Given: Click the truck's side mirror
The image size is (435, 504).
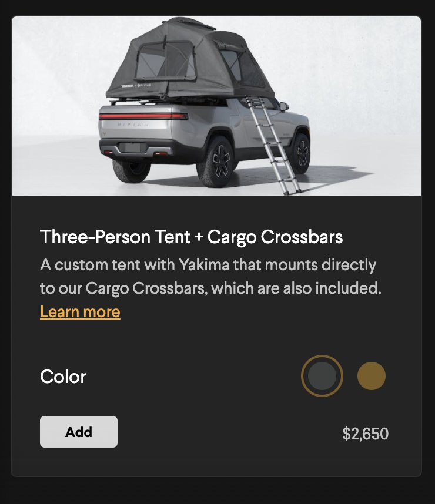Looking at the screenshot, I should (x=284, y=106).
